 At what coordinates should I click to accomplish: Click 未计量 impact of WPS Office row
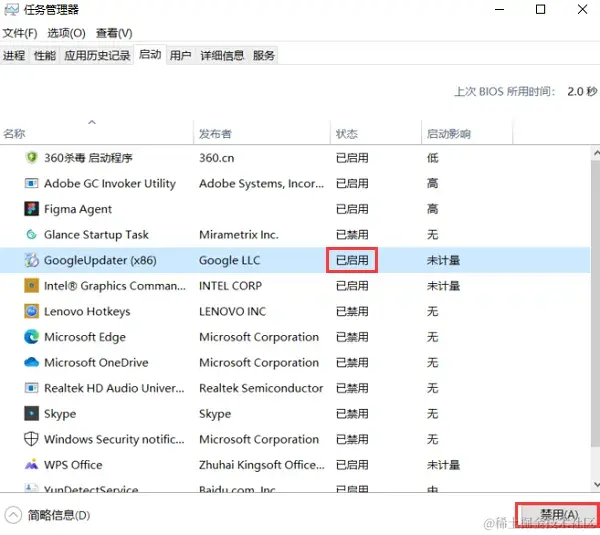[x=443, y=465]
